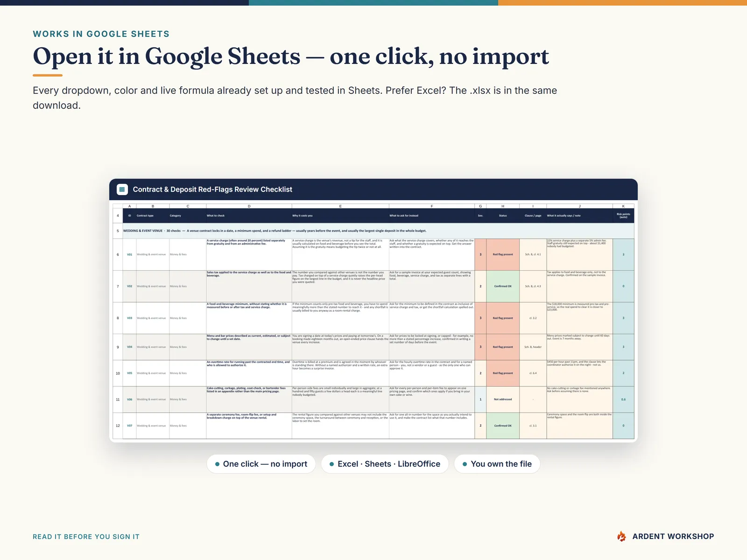747x560 pixels.
Task: Click the V01 ID cell
Action: 129,255
